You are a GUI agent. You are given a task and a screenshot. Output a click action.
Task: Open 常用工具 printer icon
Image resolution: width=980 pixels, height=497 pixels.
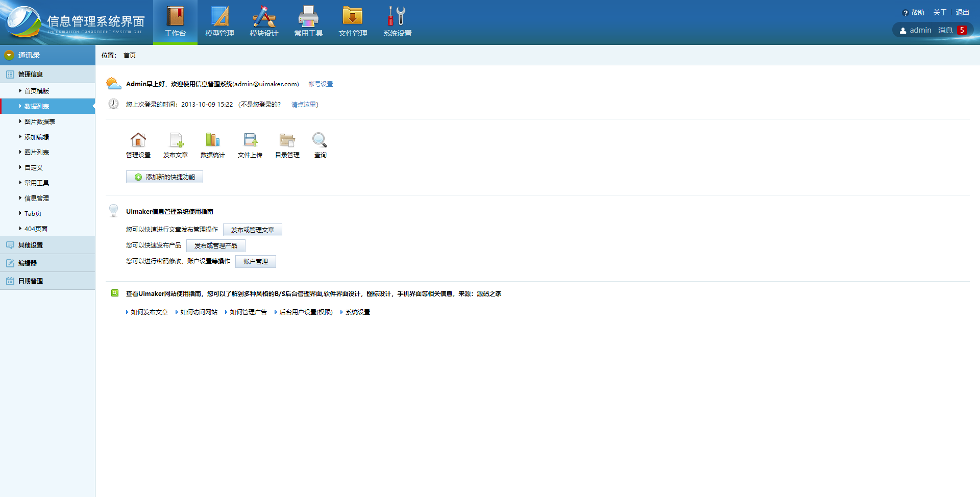(x=308, y=16)
